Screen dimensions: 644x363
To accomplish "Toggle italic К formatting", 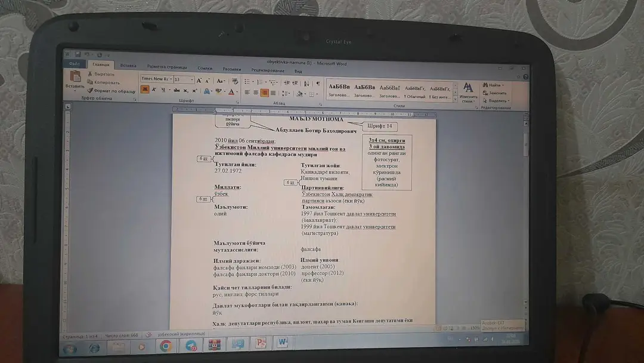I will point(154,90).
